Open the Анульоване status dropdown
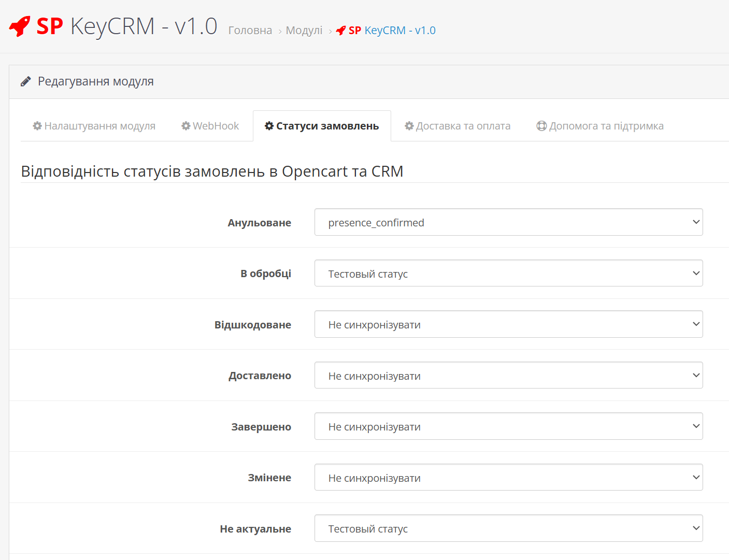 [x=508, y=222]
